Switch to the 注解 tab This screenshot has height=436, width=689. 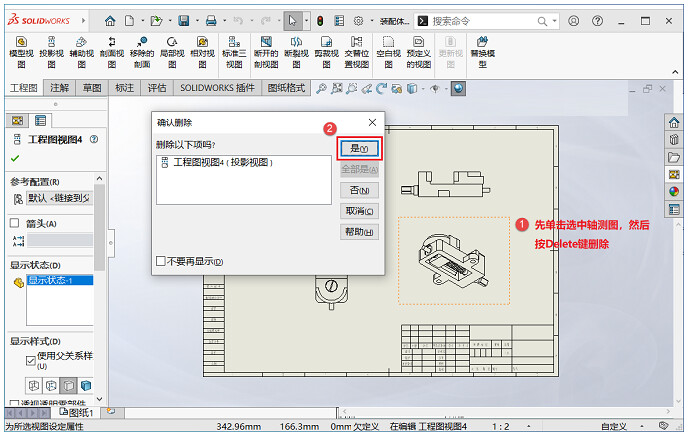59,88
